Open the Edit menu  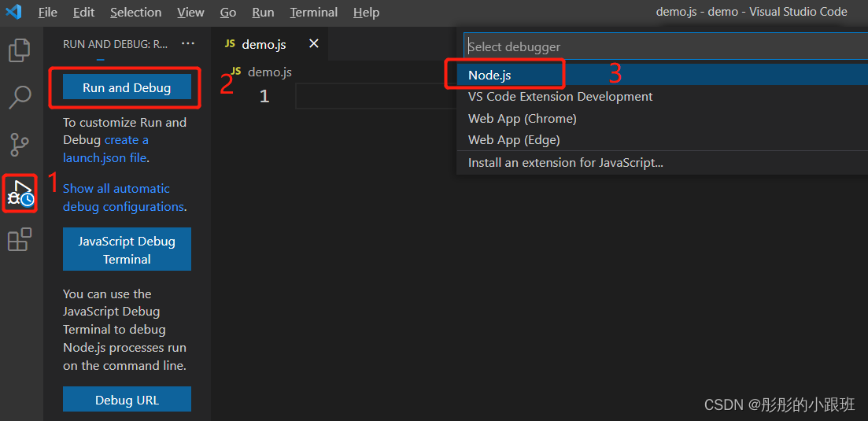point(83,12)
